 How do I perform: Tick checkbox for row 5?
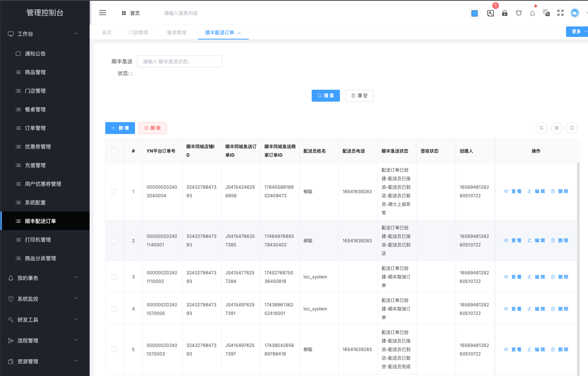click(x=114, y=350)
